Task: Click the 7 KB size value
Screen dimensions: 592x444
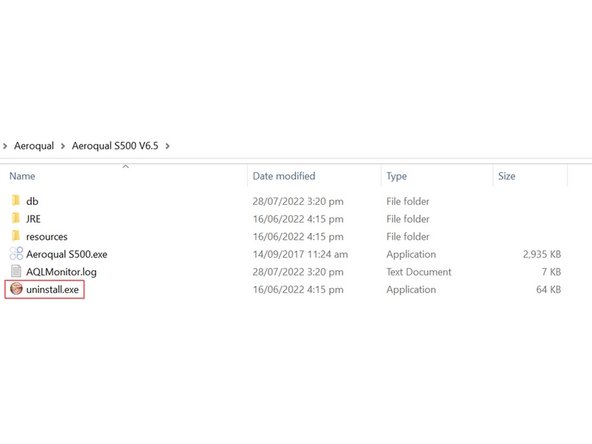Action: (551, 272)
